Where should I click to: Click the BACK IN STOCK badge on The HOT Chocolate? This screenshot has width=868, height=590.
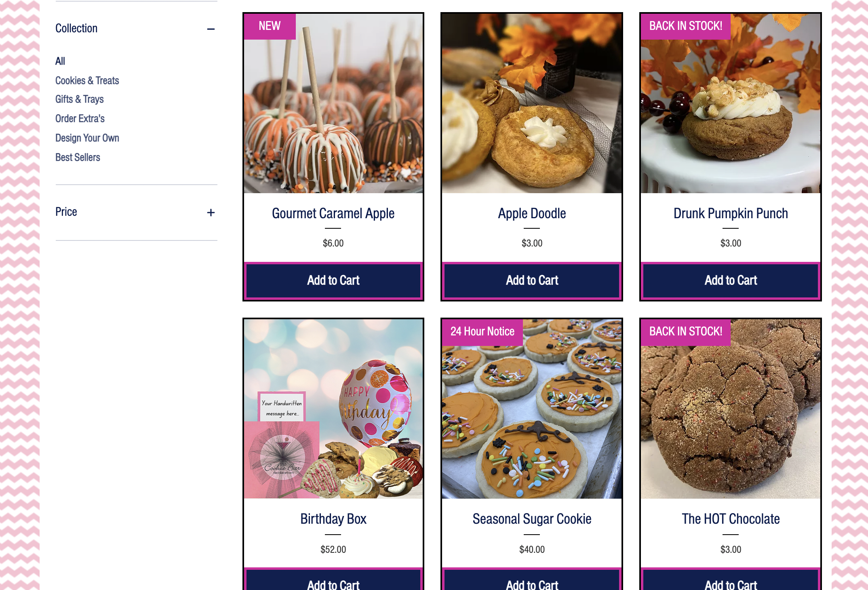pyautogui.click(x=686, y=331)
